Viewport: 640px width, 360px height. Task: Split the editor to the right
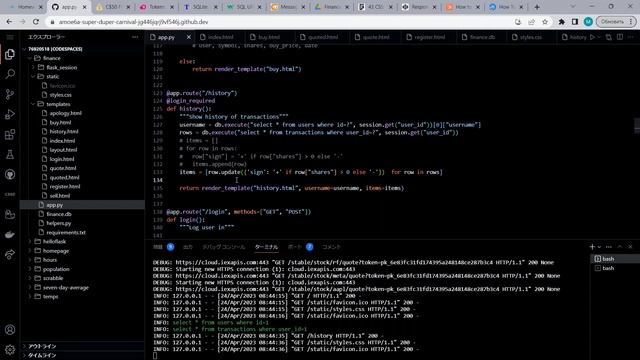[620, 37]
